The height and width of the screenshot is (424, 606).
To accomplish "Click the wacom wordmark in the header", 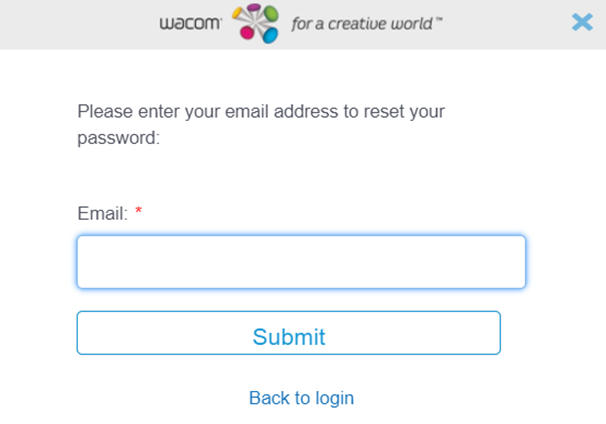I will pos(191,23).
